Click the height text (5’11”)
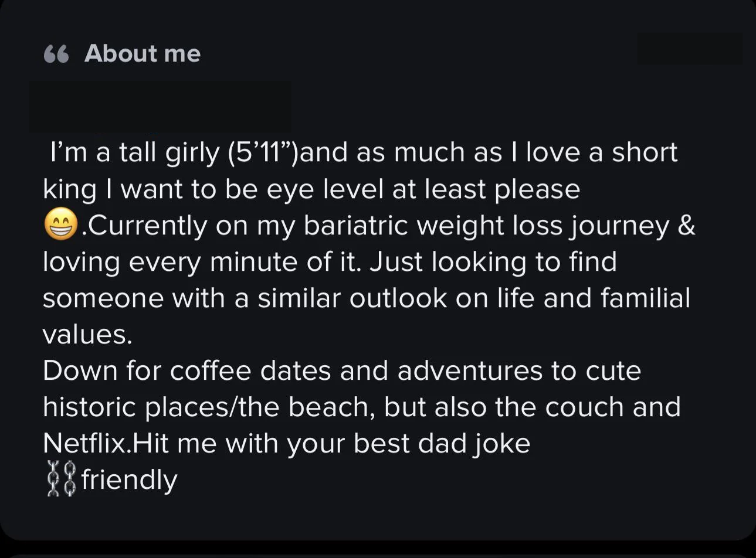The width and height of the screenshot is (756, 558). [x=263, y=152]
